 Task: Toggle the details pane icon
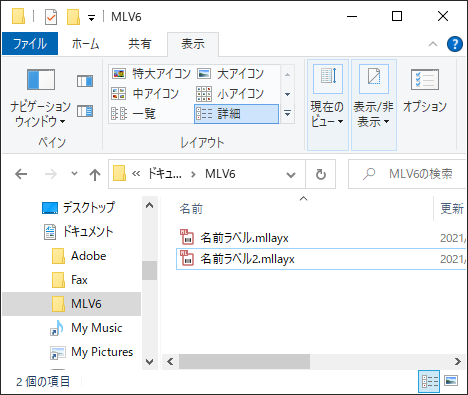(85, 111)
